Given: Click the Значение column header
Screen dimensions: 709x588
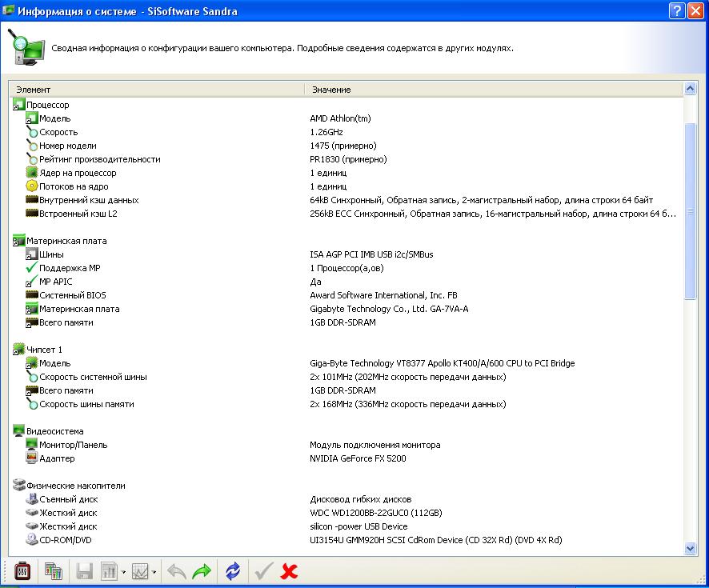Looking at the screenshot, I should pyautogui.click(x=493, y=90).
